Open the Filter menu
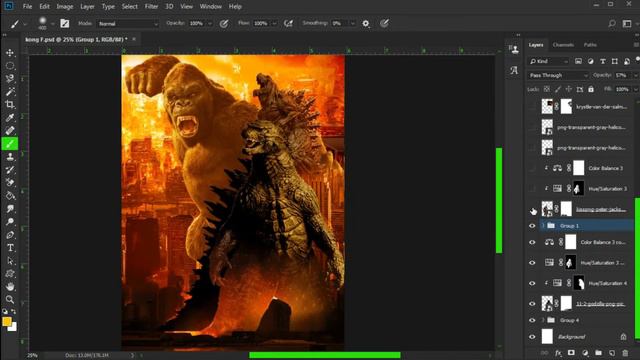 [151, 7]
